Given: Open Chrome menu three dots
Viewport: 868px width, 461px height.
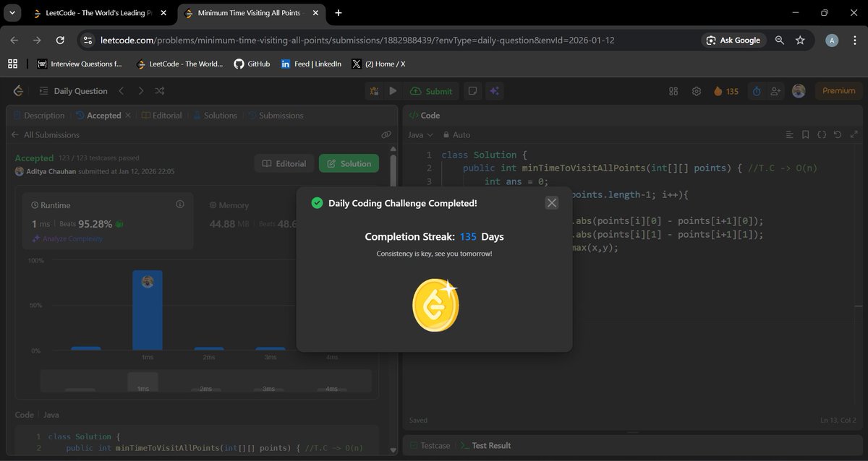Looking at the screenshot, I should point(854,40).
